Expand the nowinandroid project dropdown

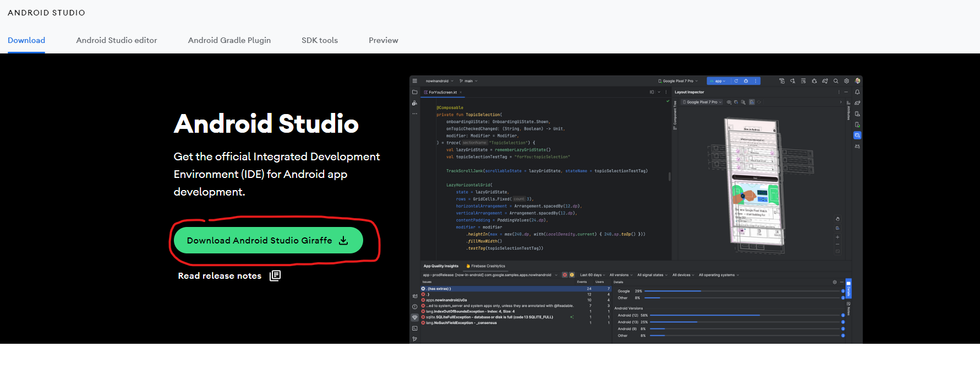(x=440, y=81)
